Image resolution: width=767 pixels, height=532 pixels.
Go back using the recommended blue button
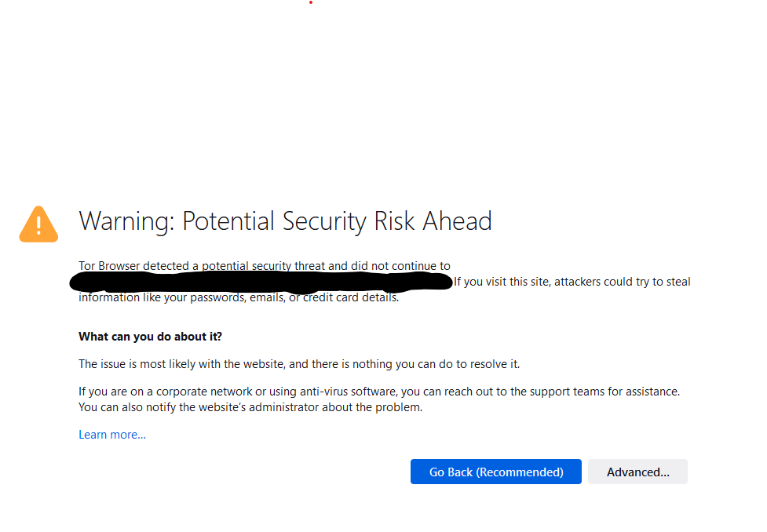coord(495,472)
